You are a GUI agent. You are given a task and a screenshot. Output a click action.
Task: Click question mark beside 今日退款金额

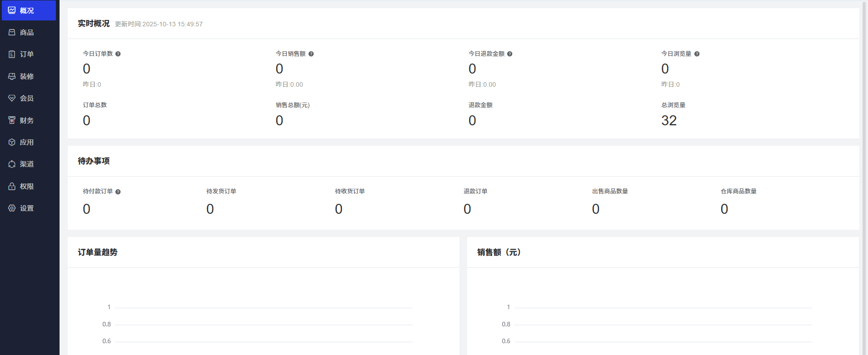[510, 54]
